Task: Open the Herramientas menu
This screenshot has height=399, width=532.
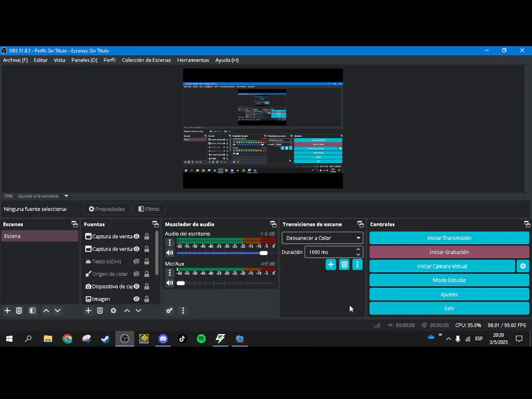Action: pos(193,60)
